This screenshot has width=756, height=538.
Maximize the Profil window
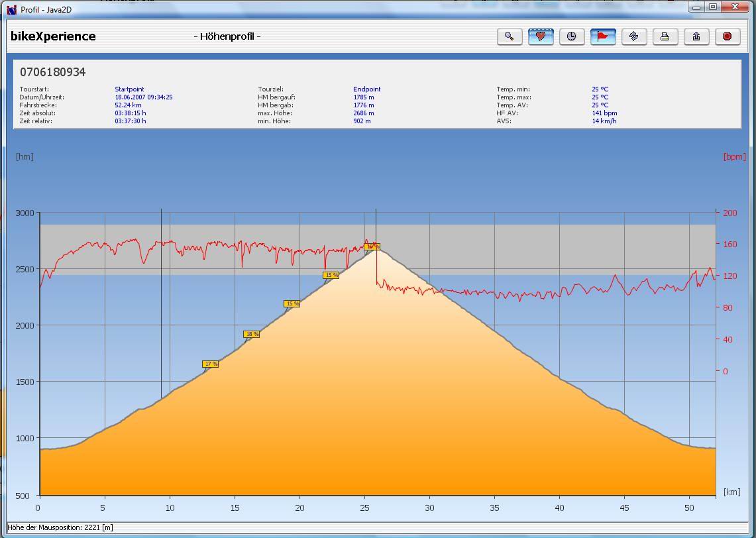(713, 7)
